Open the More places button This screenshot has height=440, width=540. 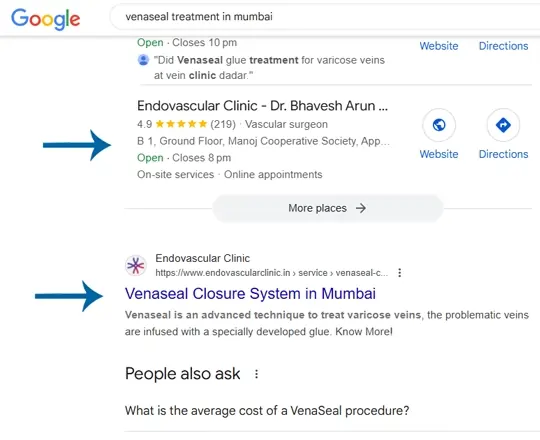[328, 208]
